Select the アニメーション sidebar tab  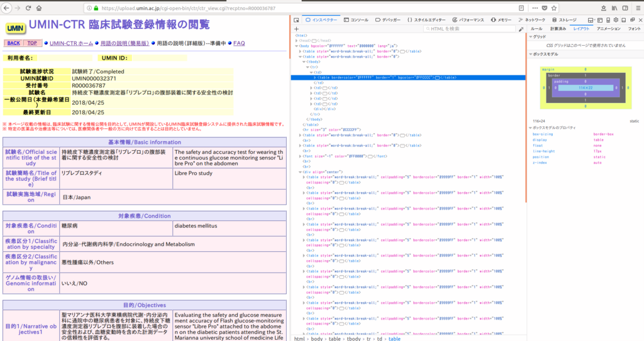tap(609, 29)
